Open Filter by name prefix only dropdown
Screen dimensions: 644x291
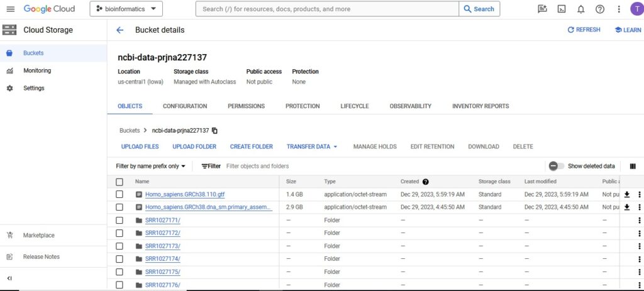(x=151, y=166)
